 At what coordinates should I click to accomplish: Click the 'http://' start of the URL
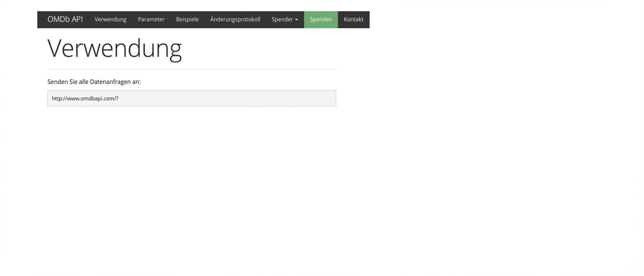[x=57, y=99]
